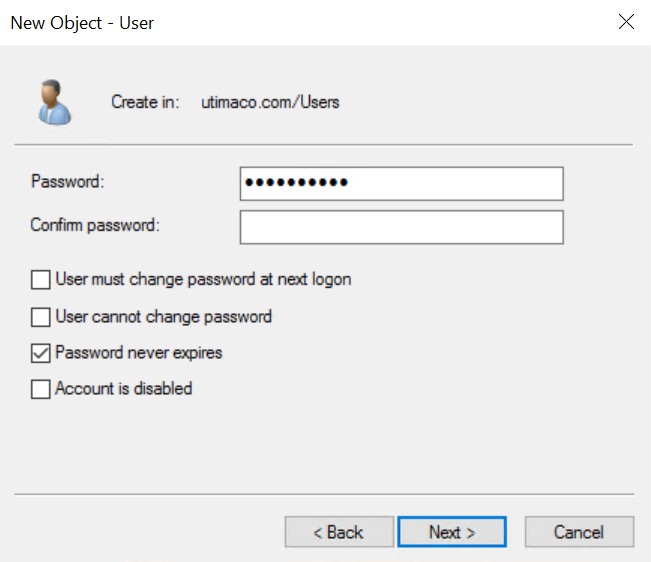The image size is (651, 562).
Task: Go to the previous step with Back
Action: pos(339,532)
